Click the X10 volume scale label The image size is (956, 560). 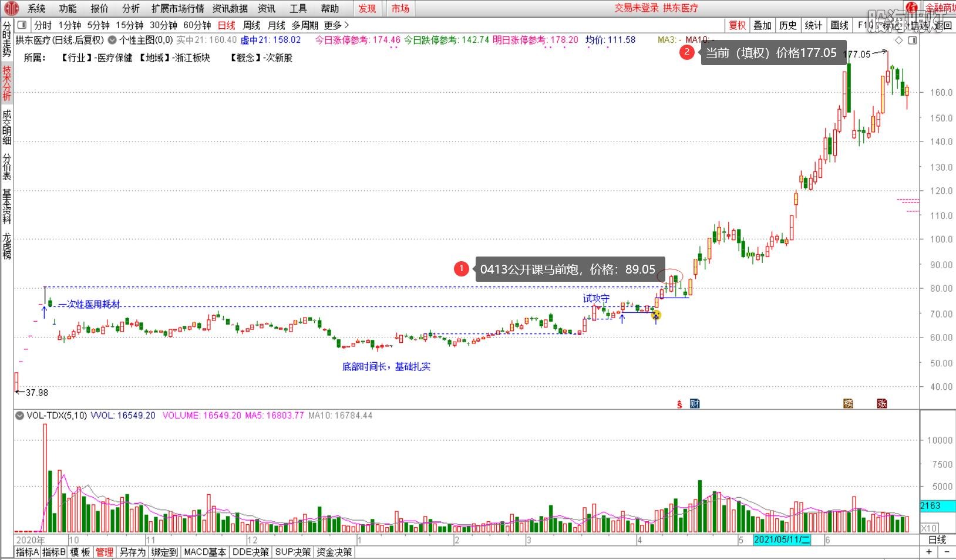click(x=929, y=528)
